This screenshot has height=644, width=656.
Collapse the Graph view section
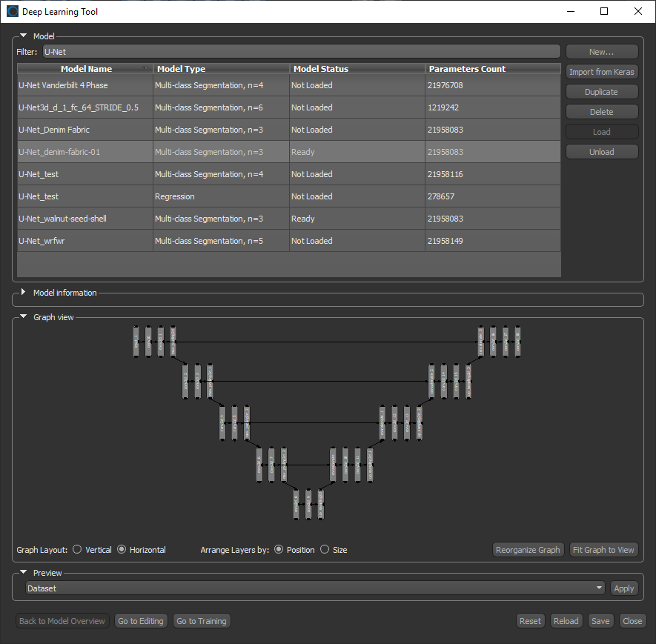pyautogui.click(x=23, y=317)
